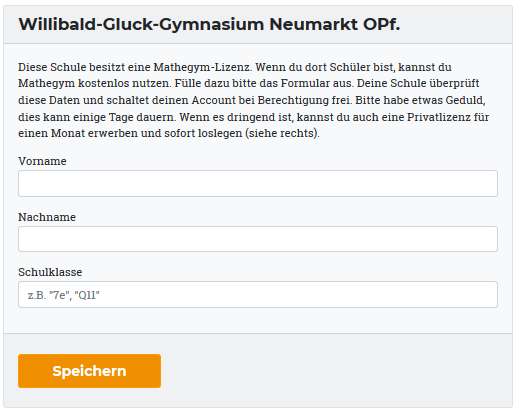
Task: Focus the Nachname input box
Action: (x=258, y=239)
